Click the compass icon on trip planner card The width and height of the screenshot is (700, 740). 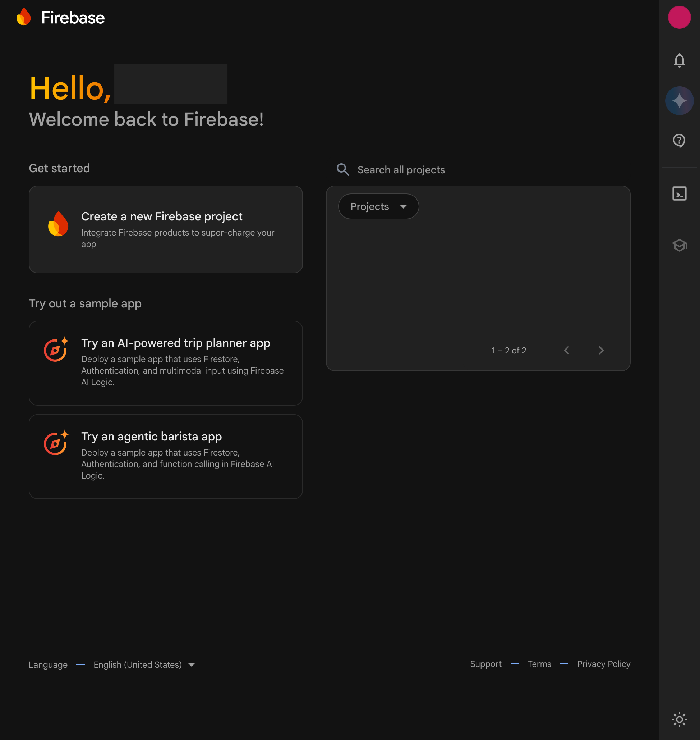(x=56, y=350)
